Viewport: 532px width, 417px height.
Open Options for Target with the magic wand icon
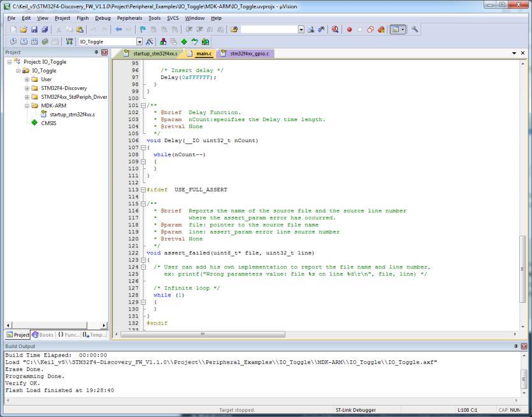[149, 41]
